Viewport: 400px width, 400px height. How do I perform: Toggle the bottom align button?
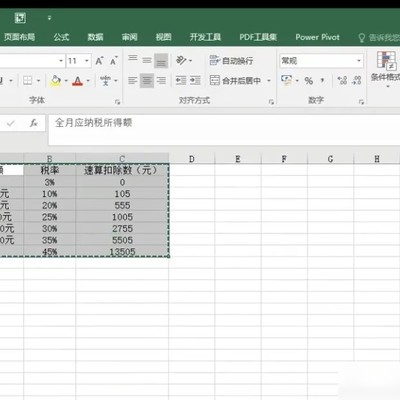(161, 60)
